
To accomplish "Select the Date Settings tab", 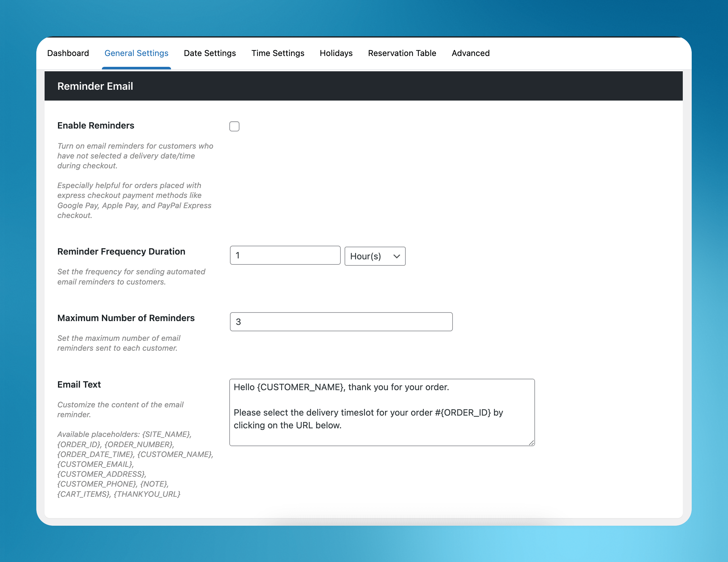I will [x=210, y=53].
